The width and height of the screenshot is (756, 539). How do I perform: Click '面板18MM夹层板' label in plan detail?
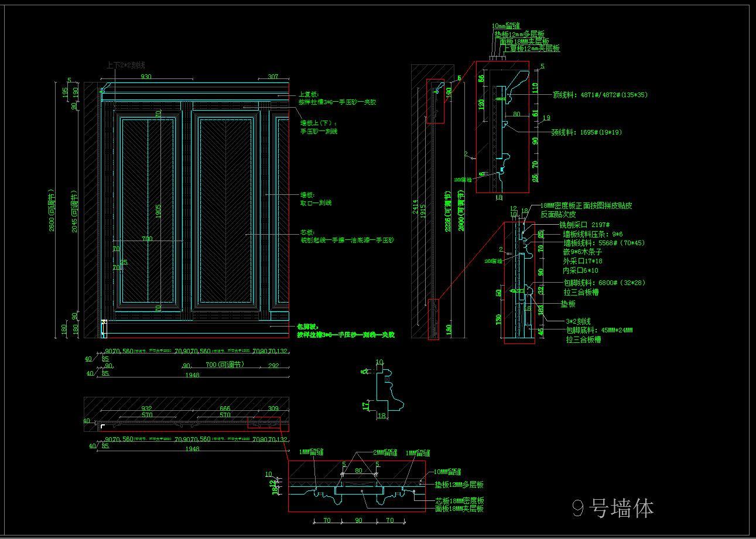460,509
